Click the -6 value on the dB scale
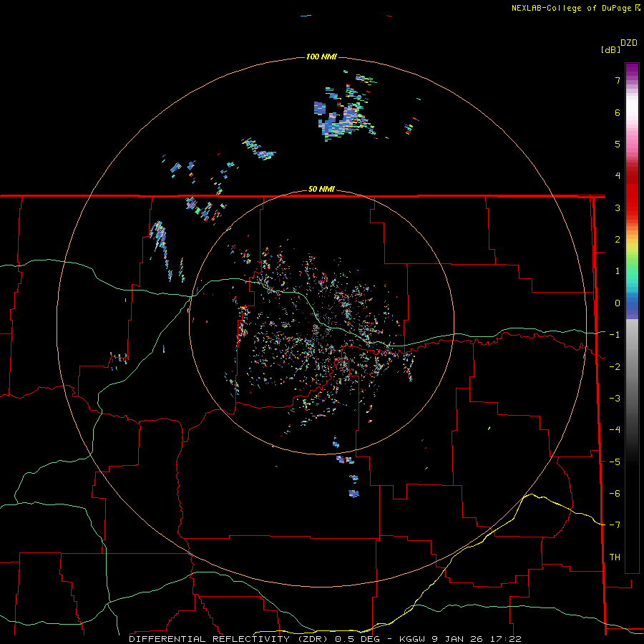This screenshot has width=644, height=644. (615, 494)
